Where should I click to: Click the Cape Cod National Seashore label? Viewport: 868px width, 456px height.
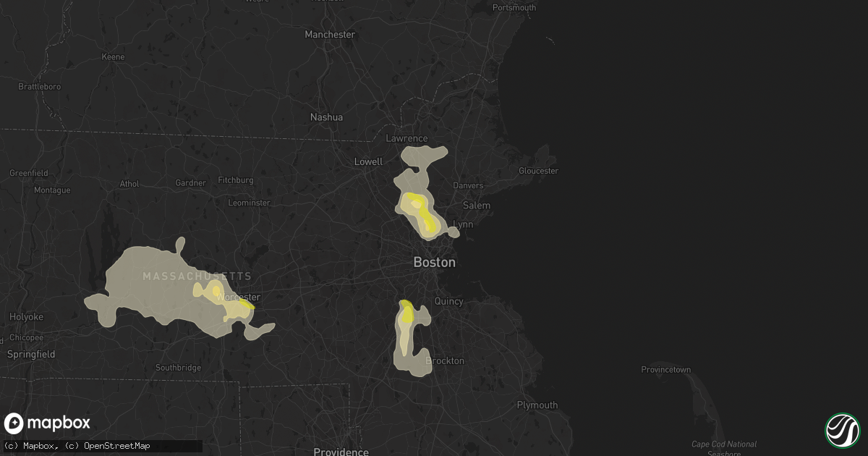723,449
